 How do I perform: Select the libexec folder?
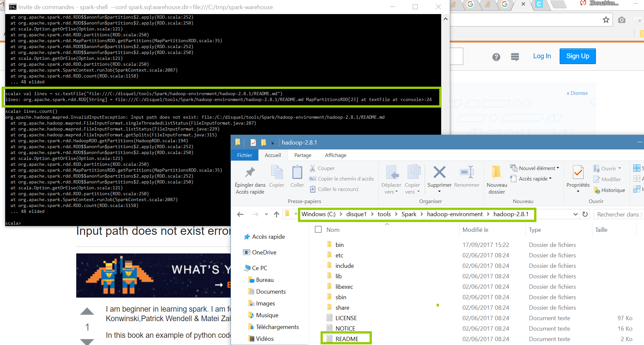click(x=344, y=286)
